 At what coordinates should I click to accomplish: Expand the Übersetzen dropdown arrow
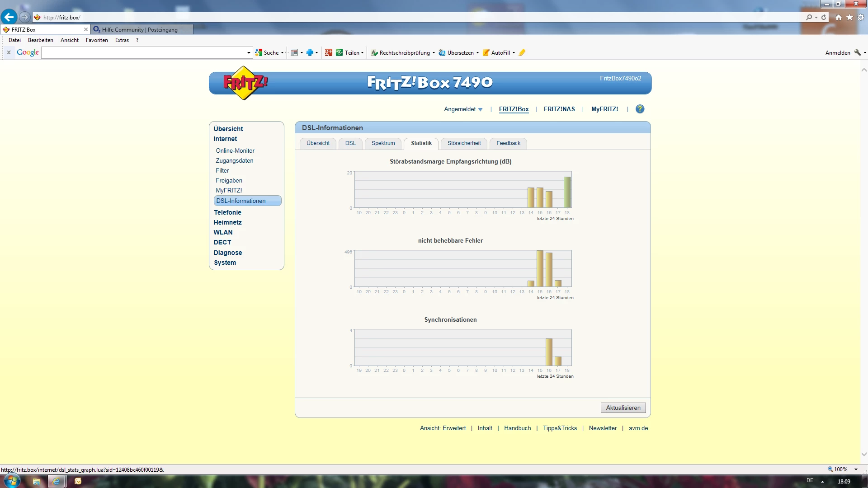click(x=477, y=53)
